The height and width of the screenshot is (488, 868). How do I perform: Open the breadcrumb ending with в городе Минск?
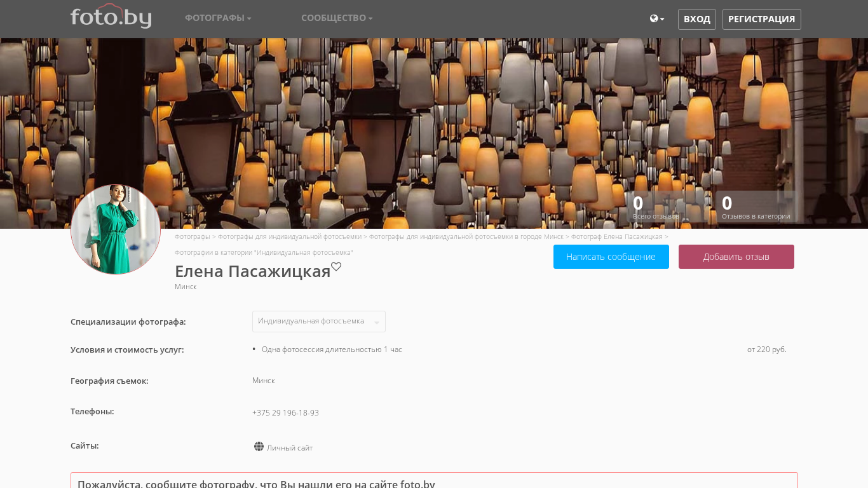pyautogui.click(x=466, y=236)
